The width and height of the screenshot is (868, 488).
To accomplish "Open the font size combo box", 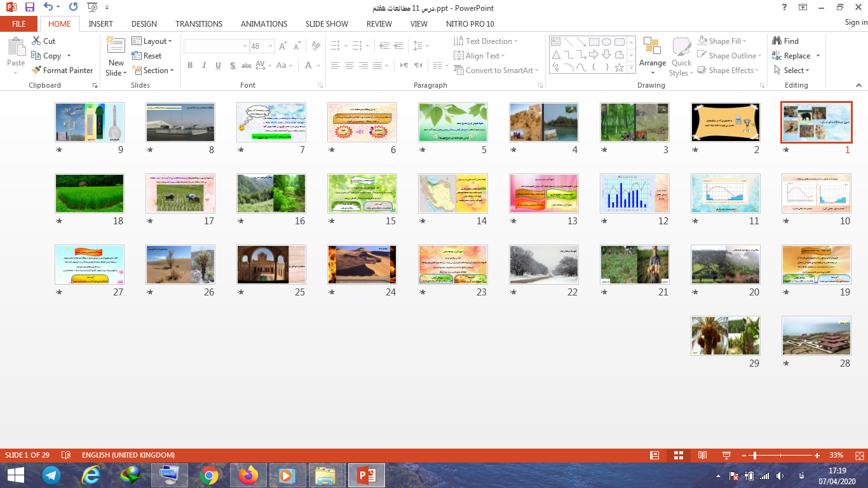I will [x=261, y=46].
